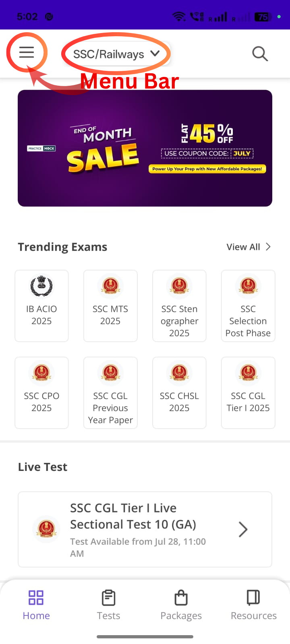Open the Packages tab
This screenshot has height=644, width=290.
click(181, 605)
